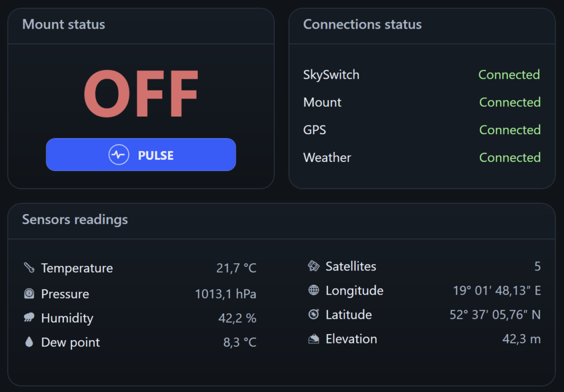Click the satellite icon next to Satellites

pos(313,266)
